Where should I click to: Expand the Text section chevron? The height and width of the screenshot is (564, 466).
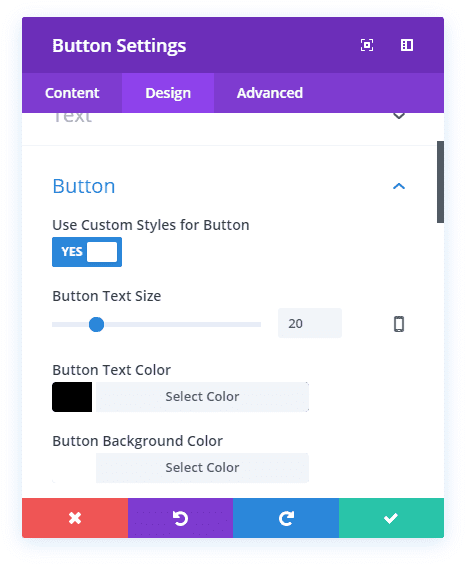point(399,116)
